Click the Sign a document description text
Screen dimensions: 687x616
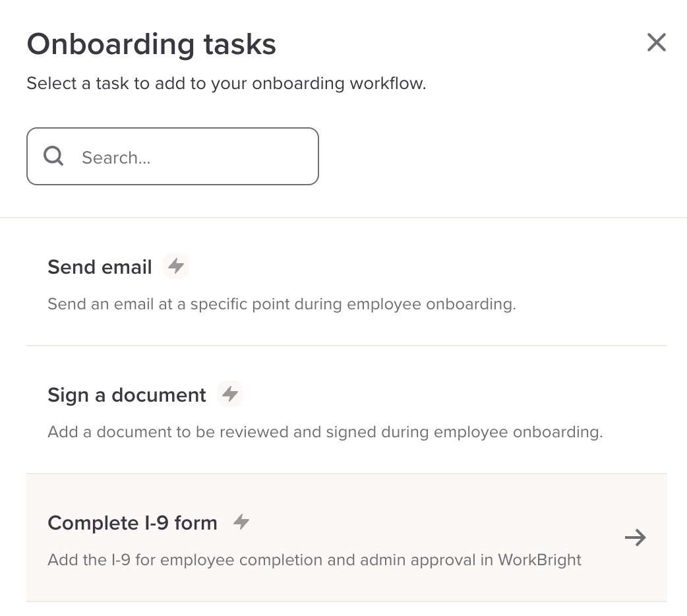(325, 433)
